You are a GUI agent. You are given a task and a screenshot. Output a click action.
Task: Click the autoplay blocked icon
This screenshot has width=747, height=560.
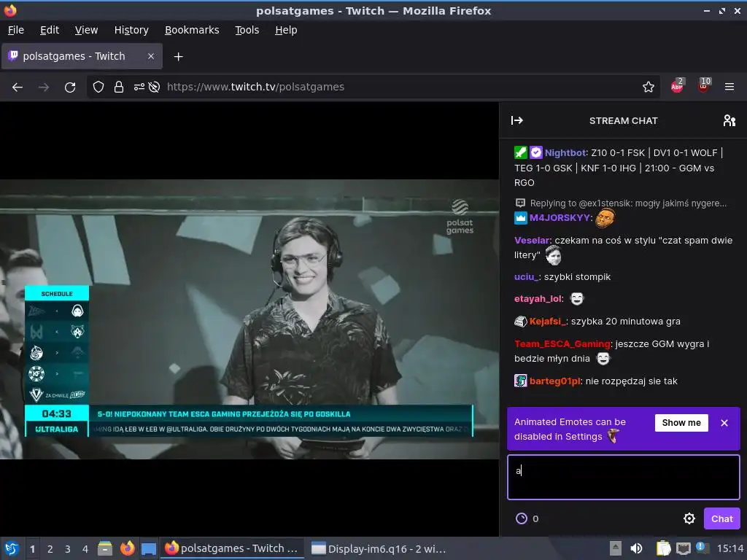154,87
